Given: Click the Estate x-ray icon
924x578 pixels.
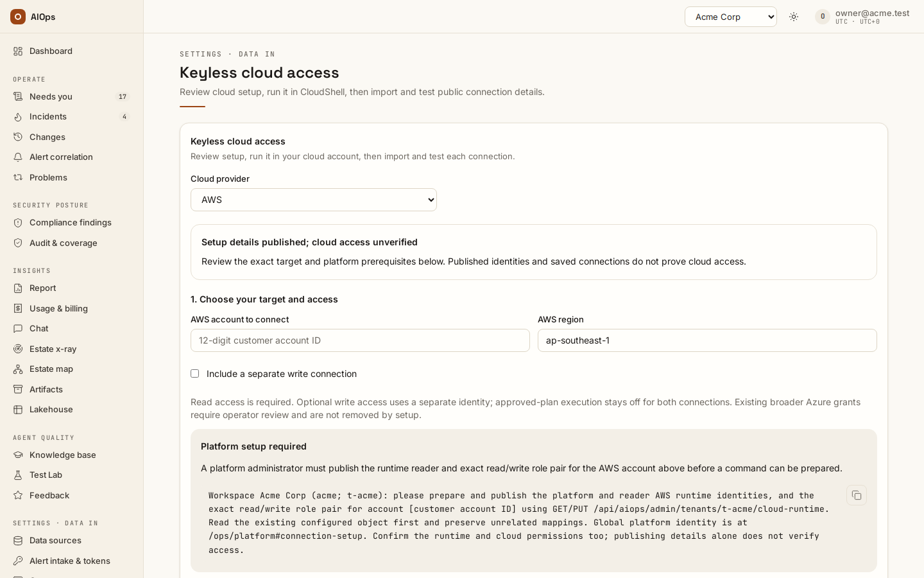Looking at the screenshot, I should (18, 349).
